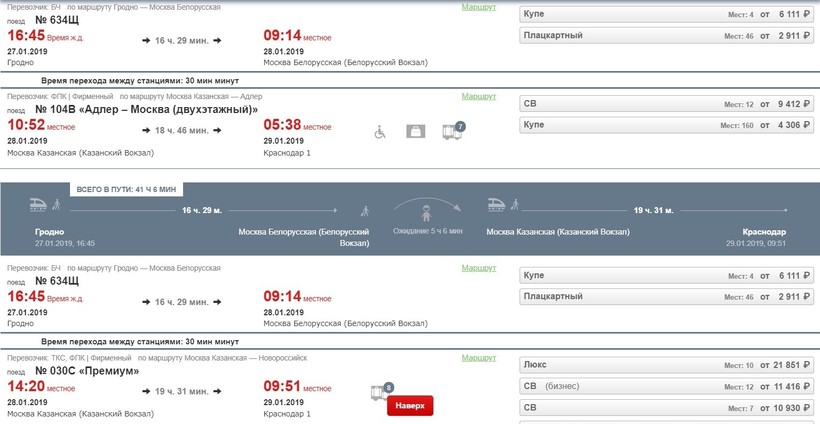Click departure time 14:20 местное
820x424 pixels.
(41, 387)
